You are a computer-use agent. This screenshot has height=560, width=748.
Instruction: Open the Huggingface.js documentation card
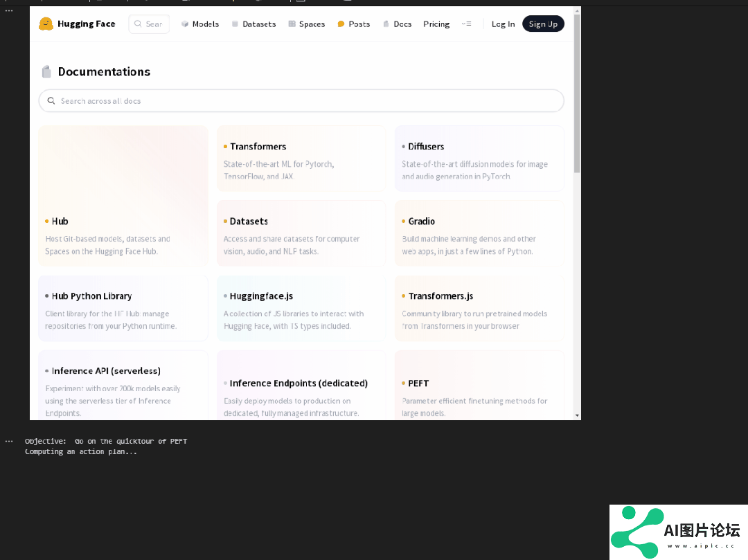(301, 308)
